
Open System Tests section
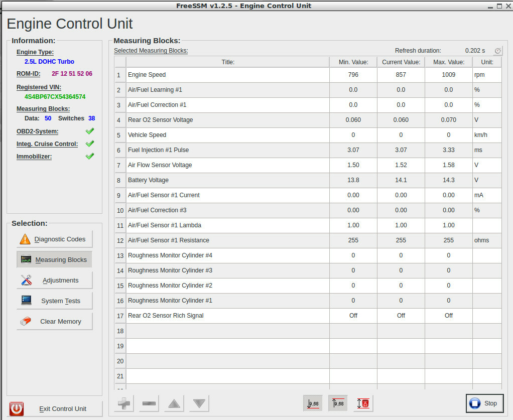point(55,301)
